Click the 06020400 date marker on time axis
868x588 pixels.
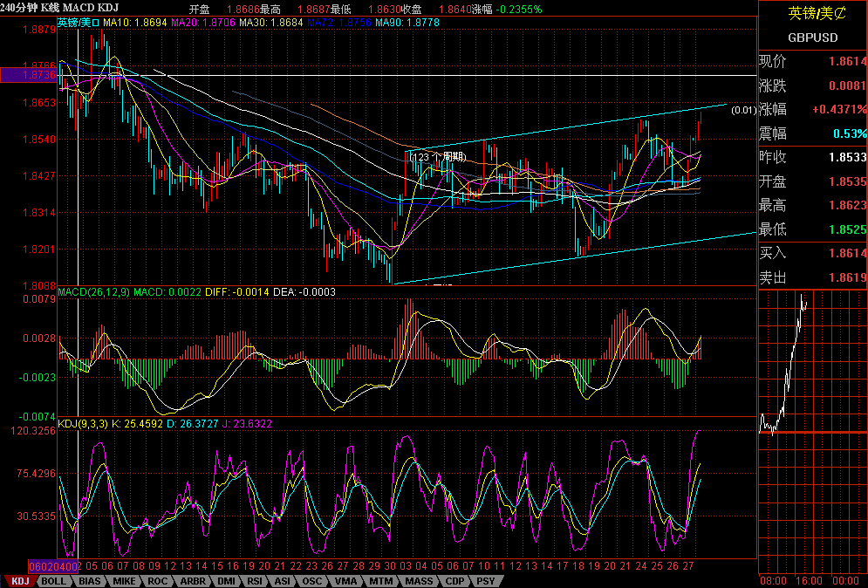(x=54, y=566)
